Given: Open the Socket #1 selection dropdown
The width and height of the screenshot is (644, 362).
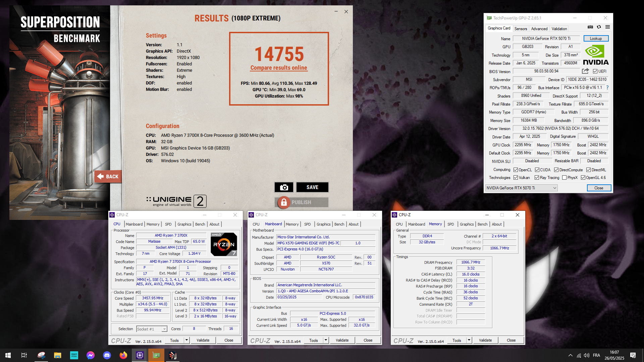Looking at the screenshot, I should [152, 329].
